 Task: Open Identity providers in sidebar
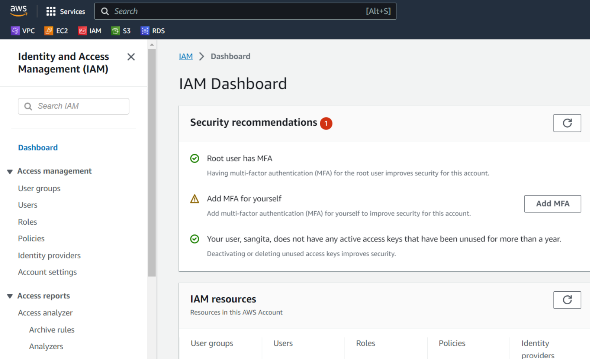tap(49, 256)
